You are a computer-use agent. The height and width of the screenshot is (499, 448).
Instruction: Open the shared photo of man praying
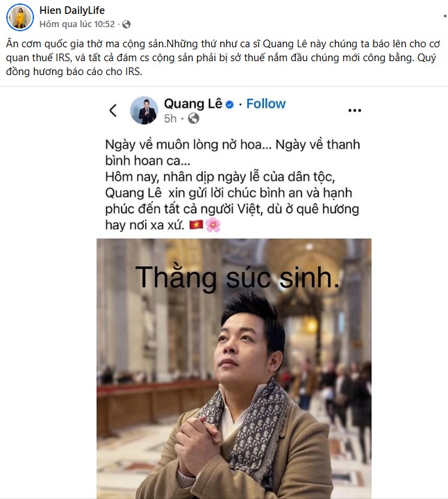(x=233, y=368)
